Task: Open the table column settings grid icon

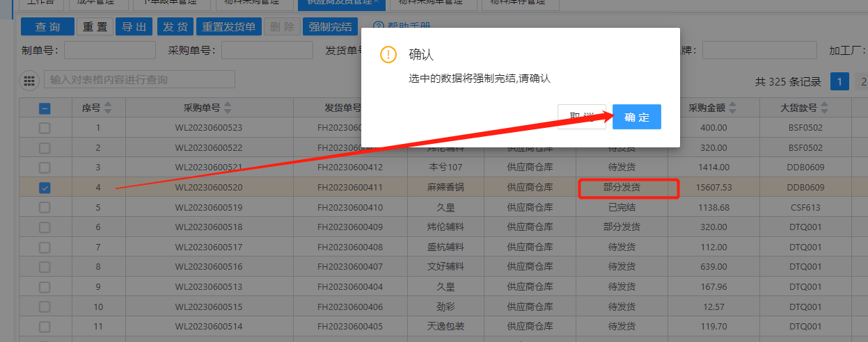Action: pyautogui.click(x=29, y=81)
